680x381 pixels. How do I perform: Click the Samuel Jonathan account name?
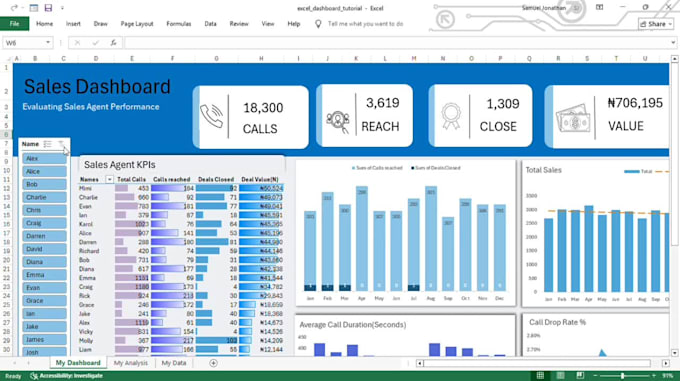tap(544, 8)
